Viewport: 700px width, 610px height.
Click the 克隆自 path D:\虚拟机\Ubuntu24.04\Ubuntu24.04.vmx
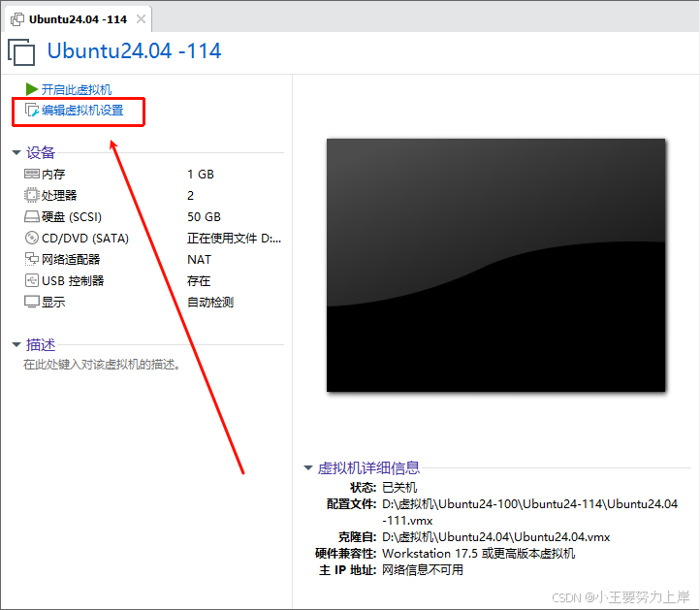[496, 537]
